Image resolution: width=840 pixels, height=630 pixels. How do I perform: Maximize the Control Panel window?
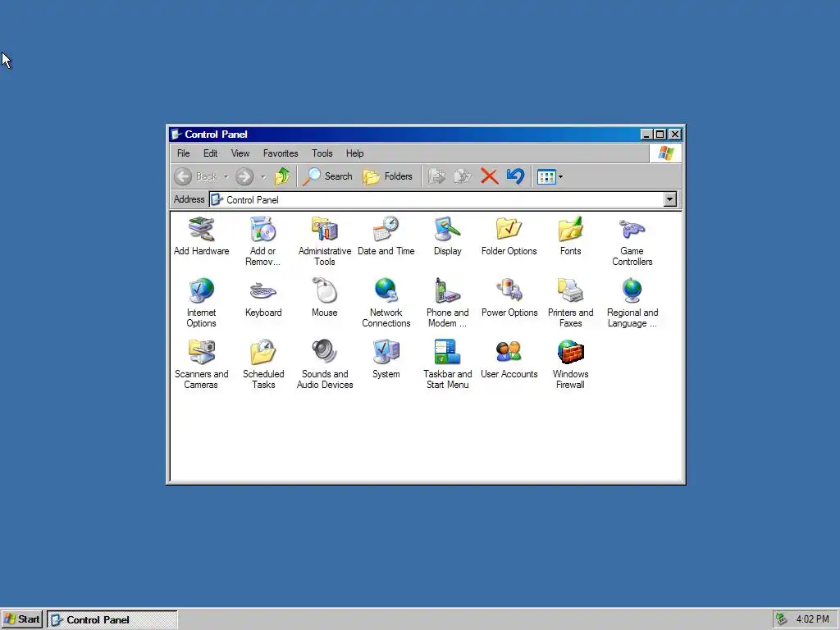[x=660, y=135]
